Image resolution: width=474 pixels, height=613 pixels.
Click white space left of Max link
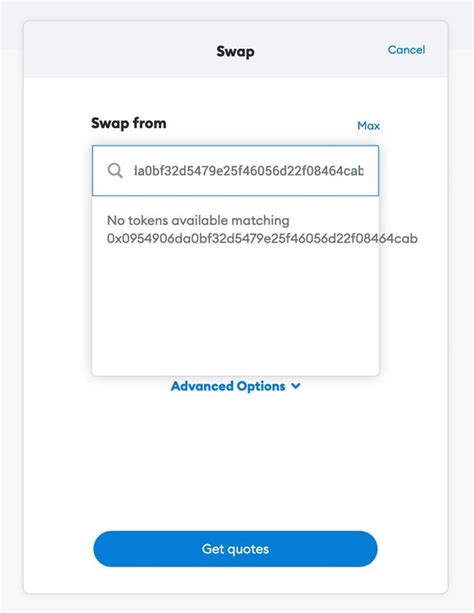coord(262,125)
